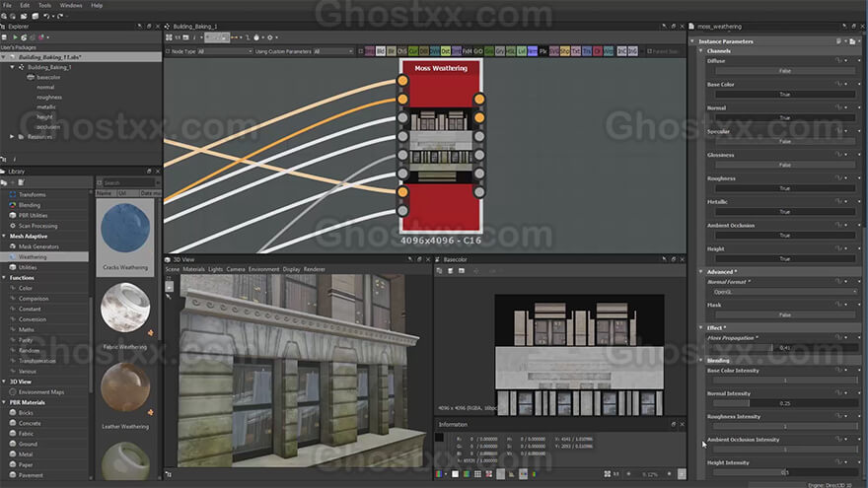868x488 pixels.
Task: Click the Redo arrow in main toolbar
Action: [60, 16]
